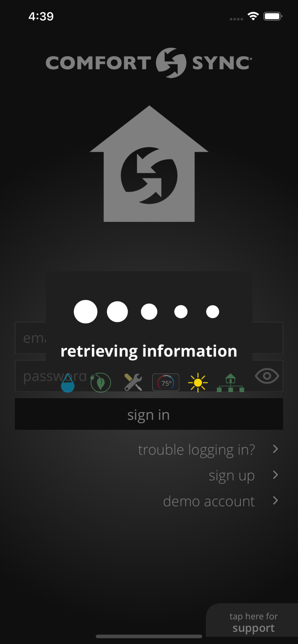Tap the gray house sync logo
The image size is (298, 644).
click(x=149, y=164)
